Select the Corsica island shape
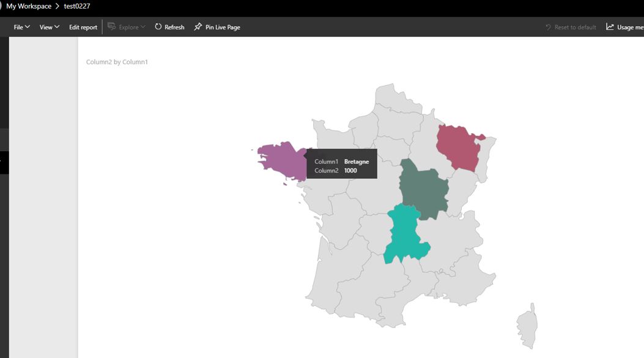The image size is (644, 358). pos(527,326)
